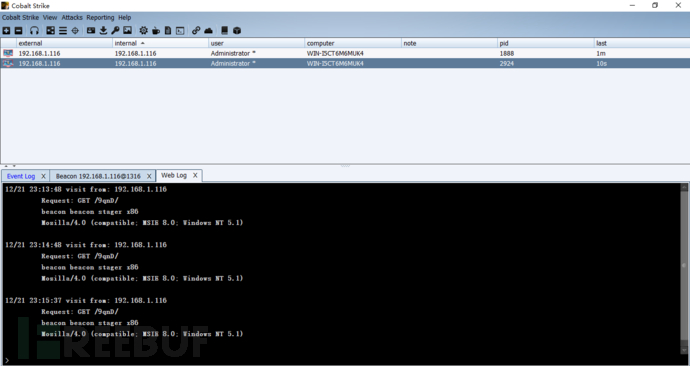Click the last check-in value 1m
The image size is (690, 366).
pyautogui.click(x=601, y=53)
